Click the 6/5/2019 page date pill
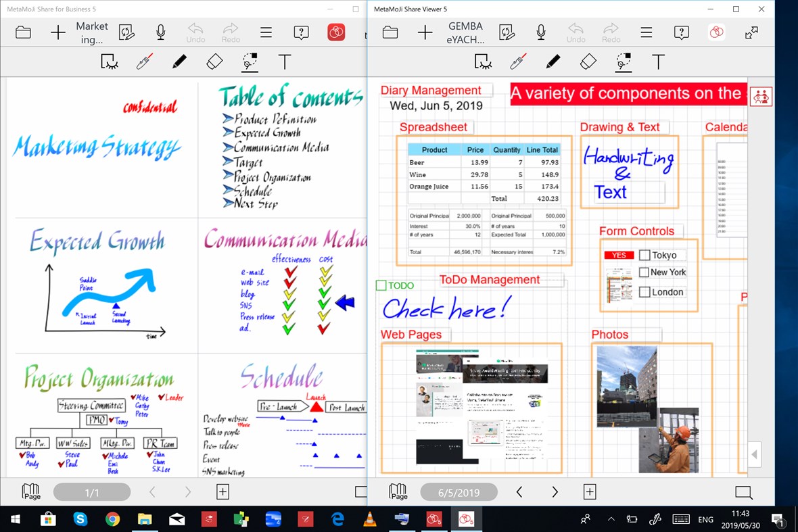 pyautogui.click(x=459, y=492)
